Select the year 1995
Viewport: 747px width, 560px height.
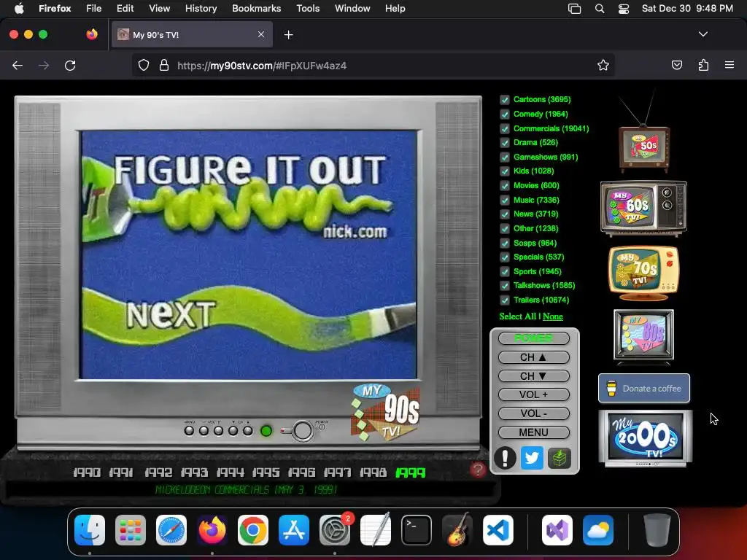[266, 472]
